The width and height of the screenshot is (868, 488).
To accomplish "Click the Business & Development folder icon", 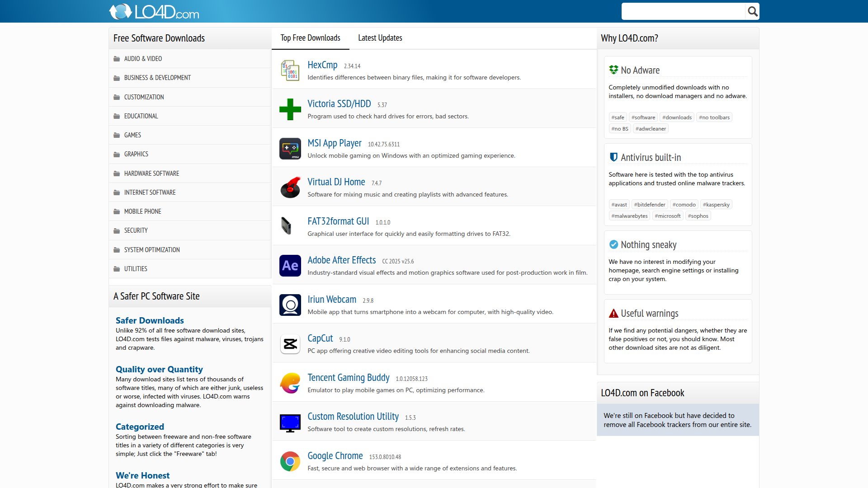I will tap(117, 78).
